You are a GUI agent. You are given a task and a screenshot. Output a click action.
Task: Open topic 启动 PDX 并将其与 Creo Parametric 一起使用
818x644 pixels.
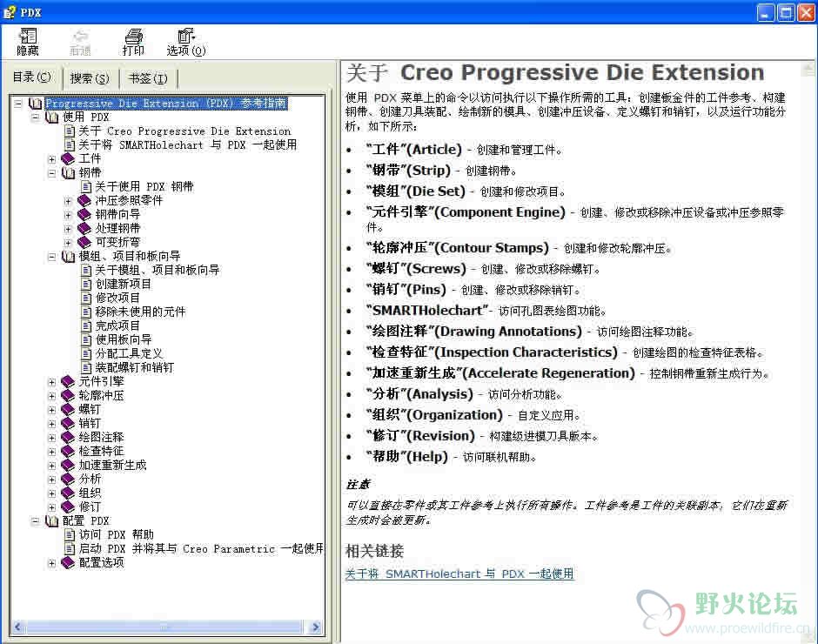click(201, 548)
